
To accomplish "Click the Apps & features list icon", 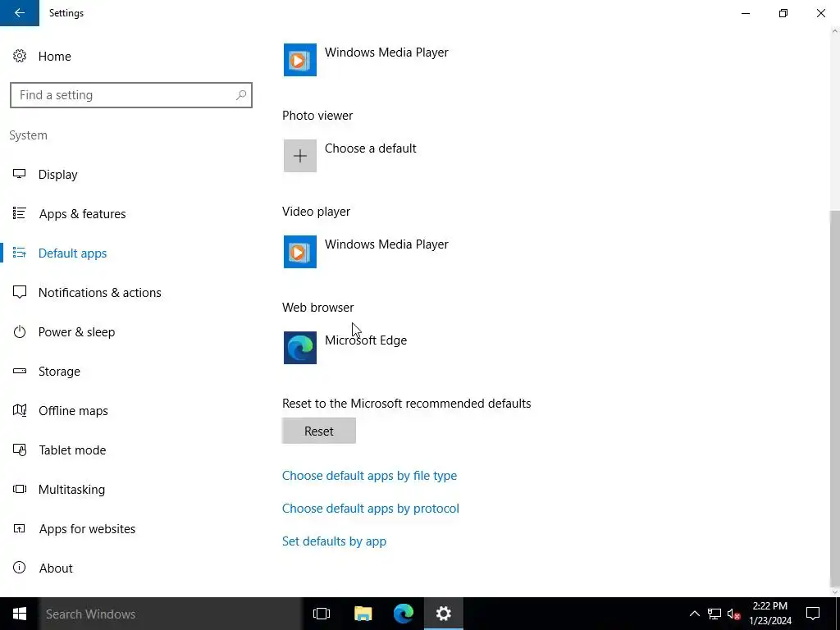I will coord(20,213).
